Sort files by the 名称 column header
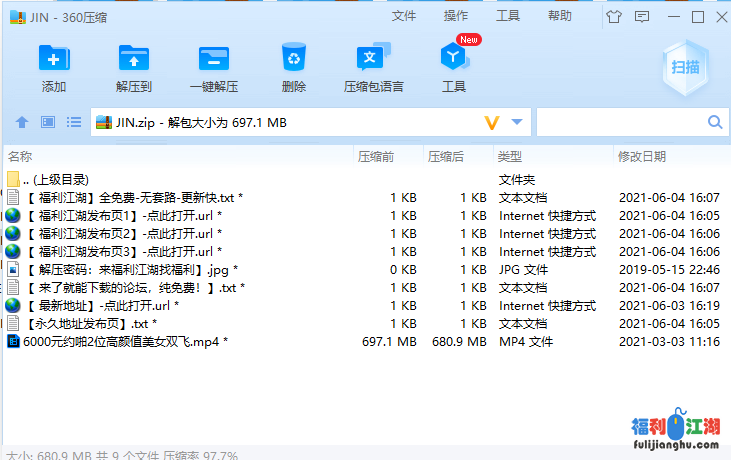Screen dimensions: 731x460 [20, 156]
